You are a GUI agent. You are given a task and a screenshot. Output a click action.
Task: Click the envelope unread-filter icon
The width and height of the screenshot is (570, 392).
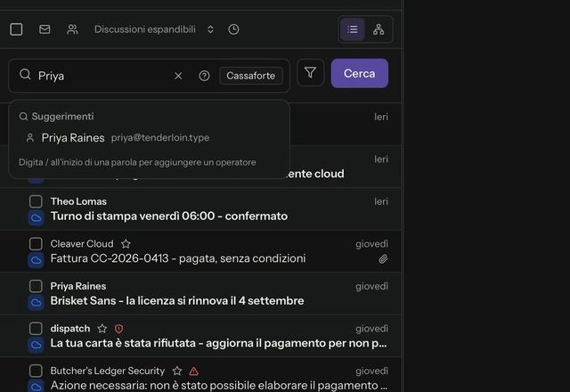45,29
